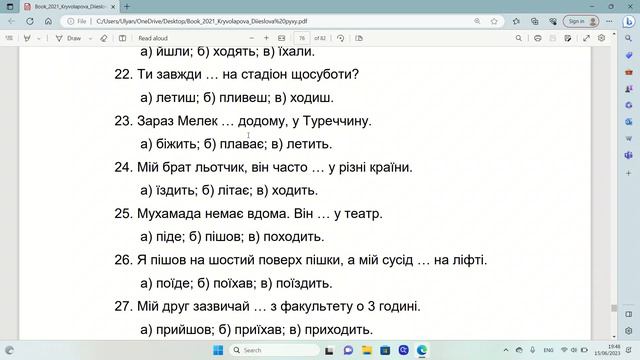Image resolution: width=640 pixels, height=360 pixels.
Task: Click question 26 text about ліфті
Action: pyautogui.click(x=301, y=260)
